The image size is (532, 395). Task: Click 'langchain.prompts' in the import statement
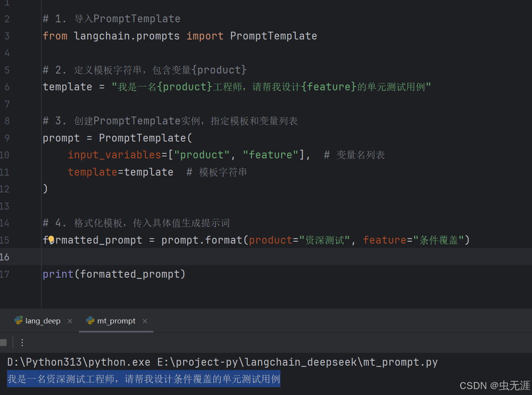(127, 36)
